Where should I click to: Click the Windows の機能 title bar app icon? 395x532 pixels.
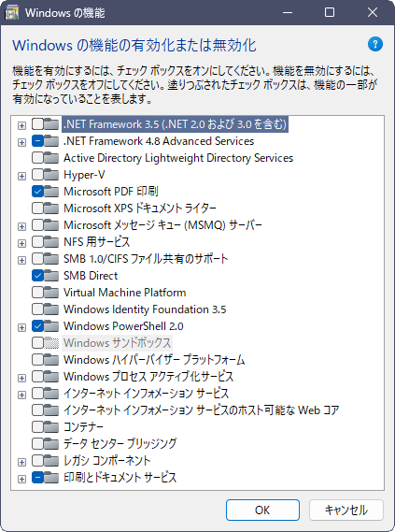[12, 12]
